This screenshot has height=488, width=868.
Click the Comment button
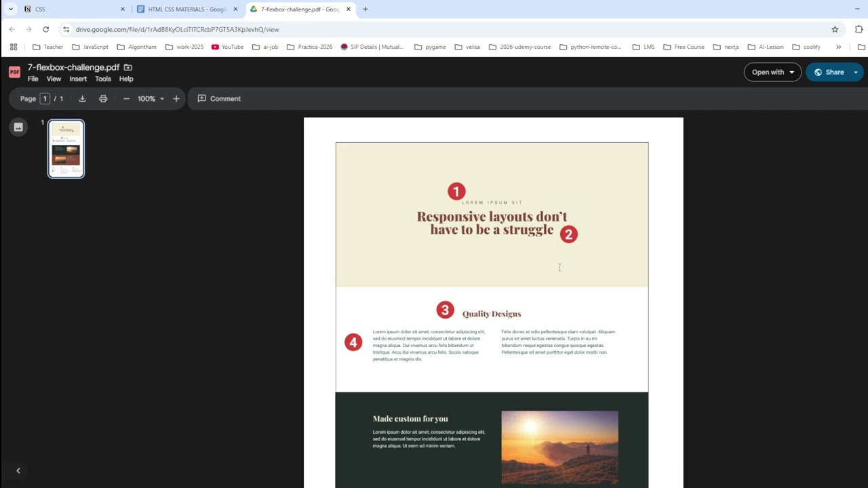[219, 99]
